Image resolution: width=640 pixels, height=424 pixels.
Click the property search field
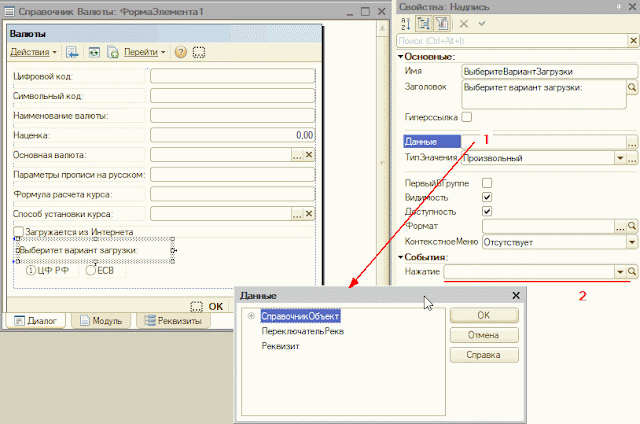(x=512, y=40)
